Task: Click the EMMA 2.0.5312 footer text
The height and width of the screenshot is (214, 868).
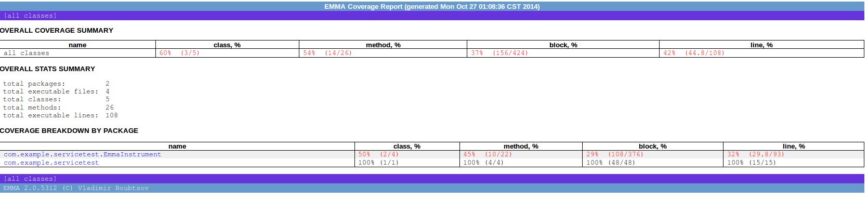Action: point(76,188)
